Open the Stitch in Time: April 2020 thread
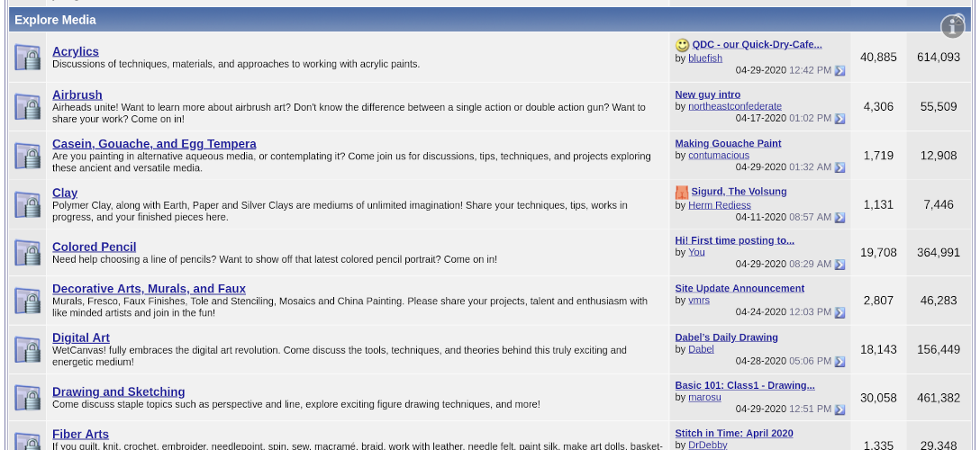Image resolution: width=980 pixels, height=450 pixels. coord(733,434)
